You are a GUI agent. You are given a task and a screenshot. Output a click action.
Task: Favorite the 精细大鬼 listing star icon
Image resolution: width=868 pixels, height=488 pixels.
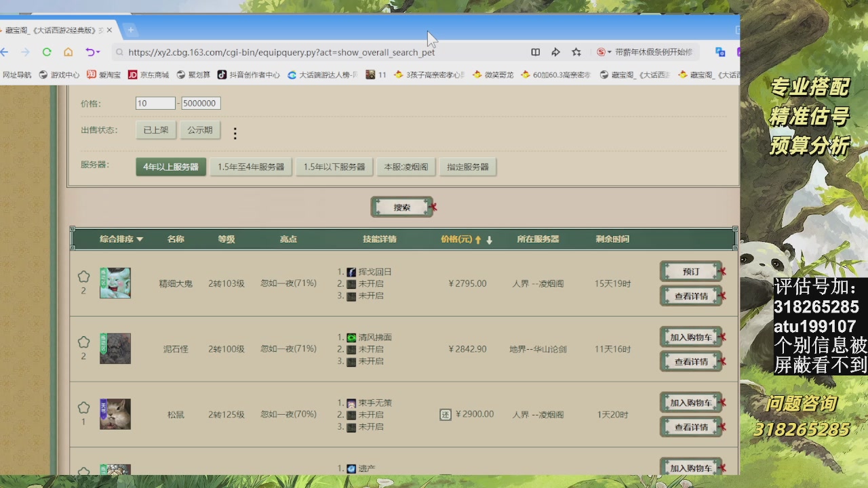83,277
